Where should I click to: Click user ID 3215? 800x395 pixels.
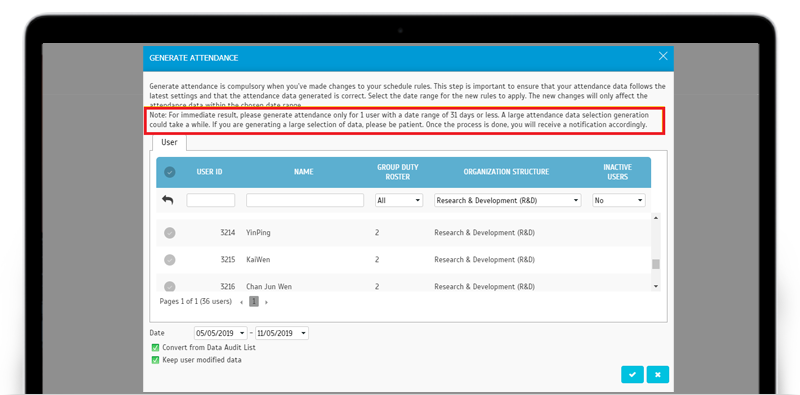[x=228, y=260]
